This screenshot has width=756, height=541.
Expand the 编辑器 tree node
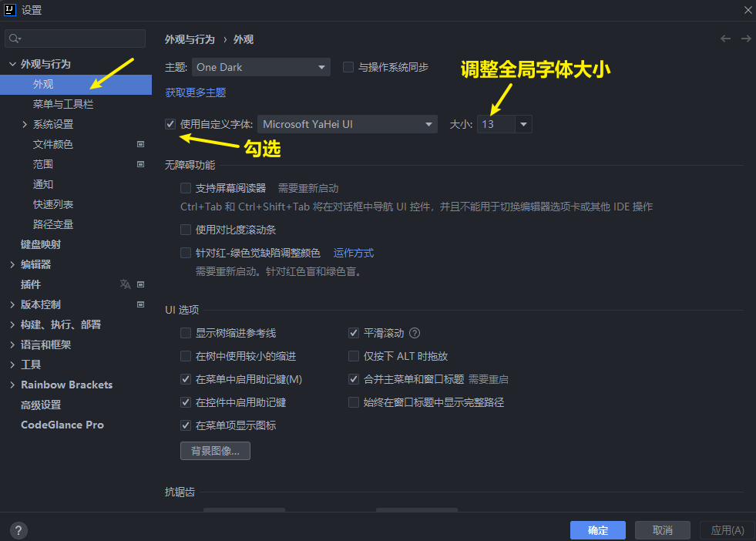[x=12, y=264]
